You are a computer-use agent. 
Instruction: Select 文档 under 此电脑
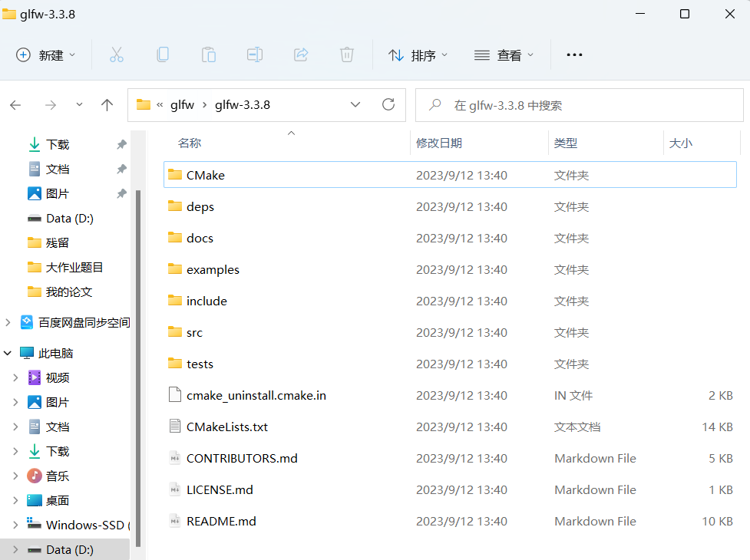pyautogui.click(x=57, y=427)
